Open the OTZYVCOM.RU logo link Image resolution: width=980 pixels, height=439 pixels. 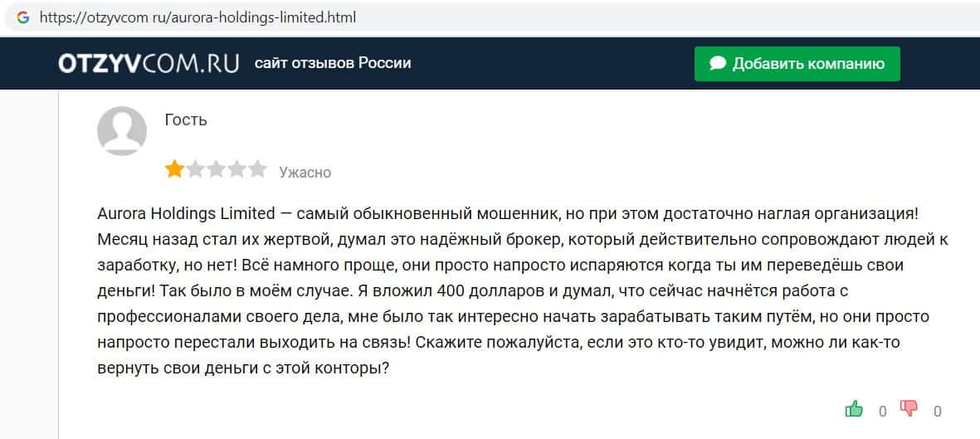tap(149, 63)
